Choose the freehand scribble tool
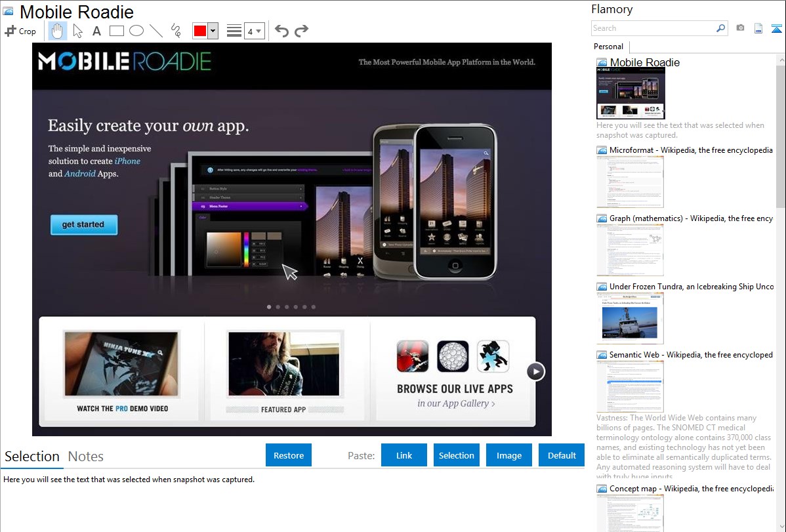Image resolution: width=786 pixels, height=532 pixels. [176, 31]
